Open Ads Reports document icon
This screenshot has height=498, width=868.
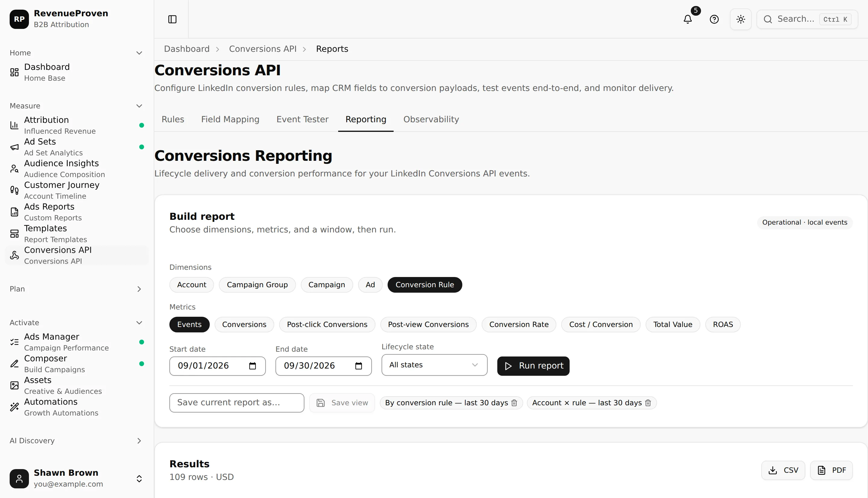(14, 212)
